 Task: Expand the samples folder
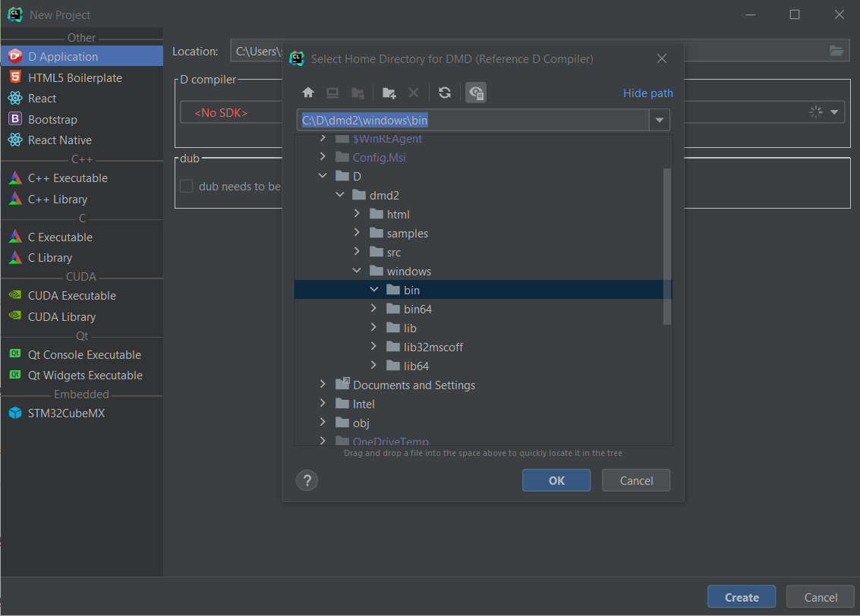click(x=357, y=232)
